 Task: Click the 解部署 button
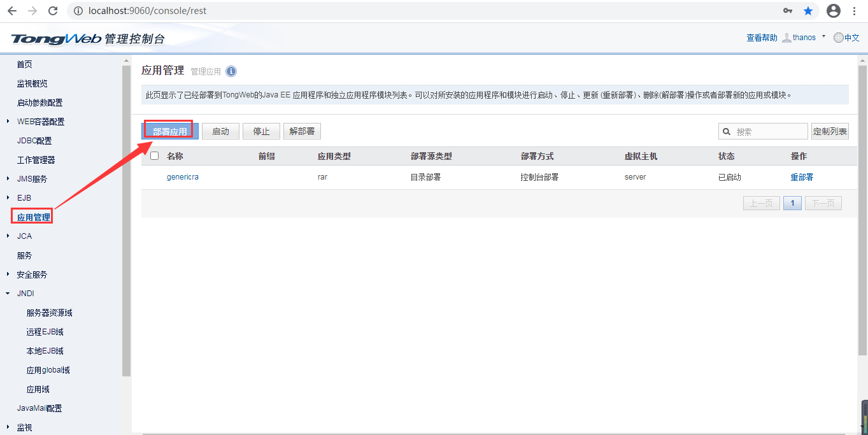(302, 131)
